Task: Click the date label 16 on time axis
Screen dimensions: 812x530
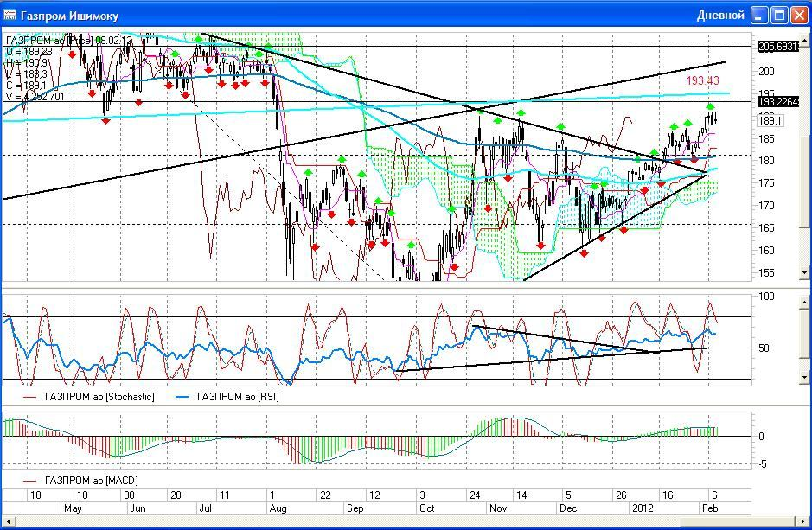Action: tap(668, 495)
